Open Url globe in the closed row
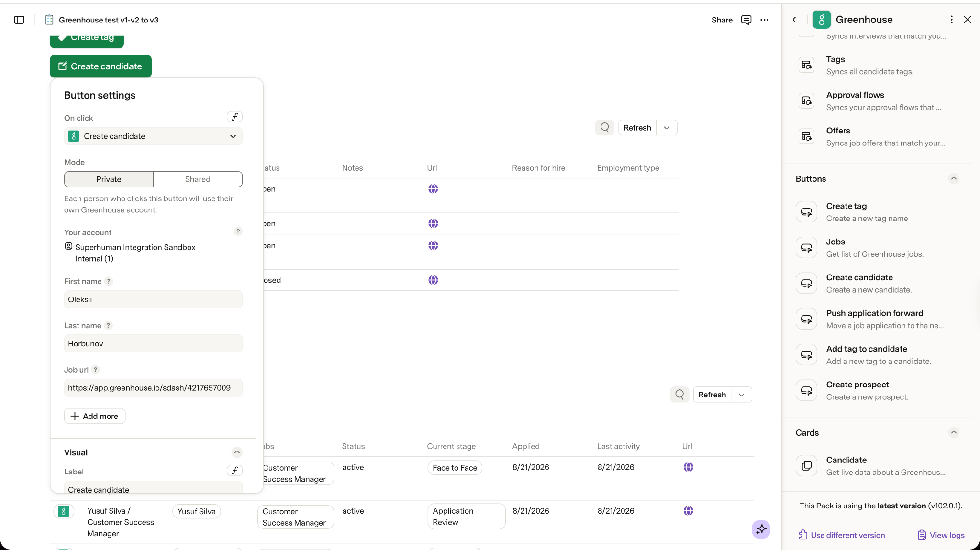The height and width of the screenshot is (550, 980). (433, 280)
